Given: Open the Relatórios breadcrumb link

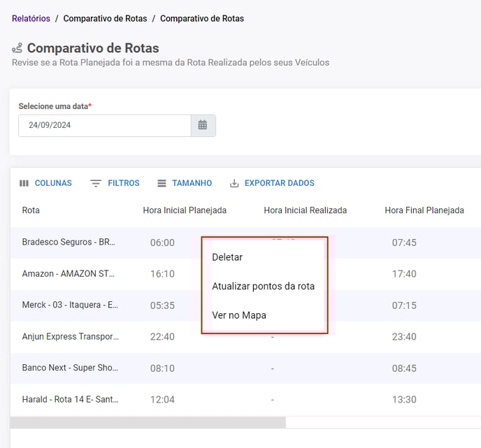Looking at the screenshot, I should [31, 18].
